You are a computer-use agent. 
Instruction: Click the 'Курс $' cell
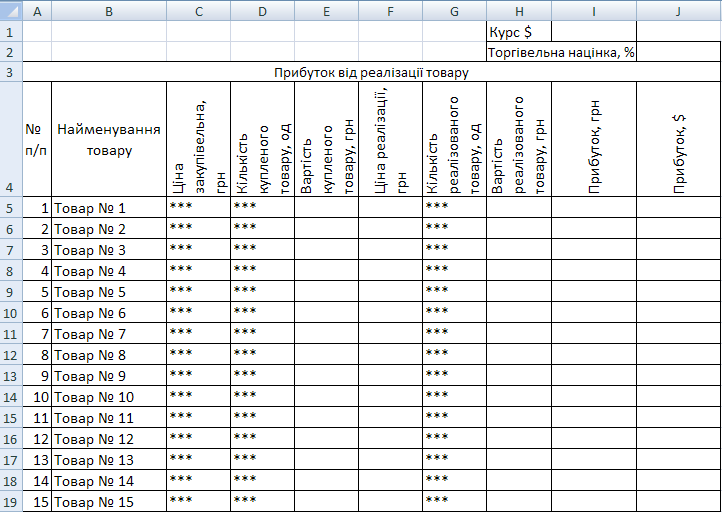pos(519,31)
